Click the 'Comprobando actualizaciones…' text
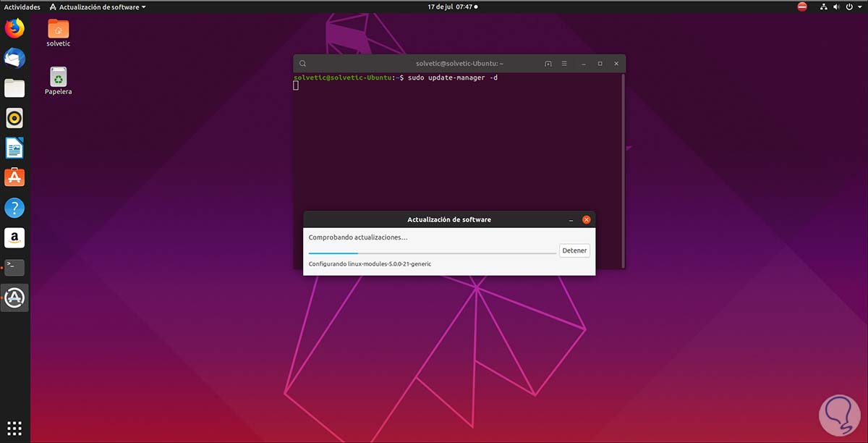The image size is (868, 443). [358, 237]
